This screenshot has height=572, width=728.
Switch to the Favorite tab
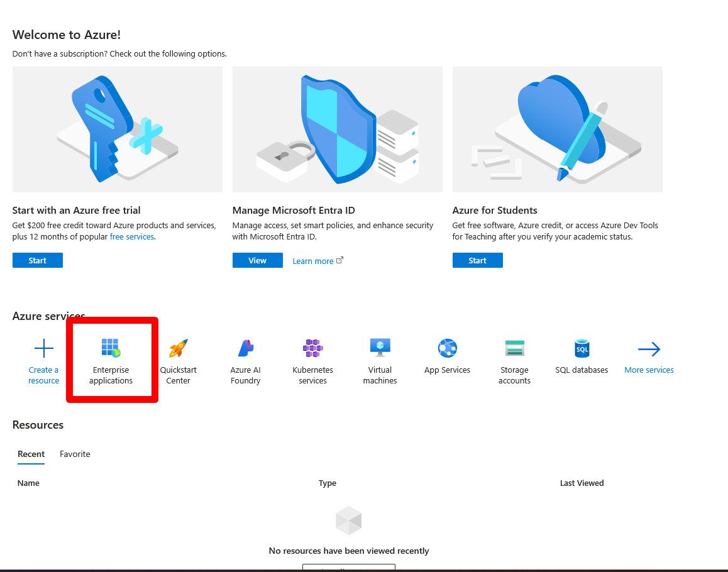click(x=75, y=454)
